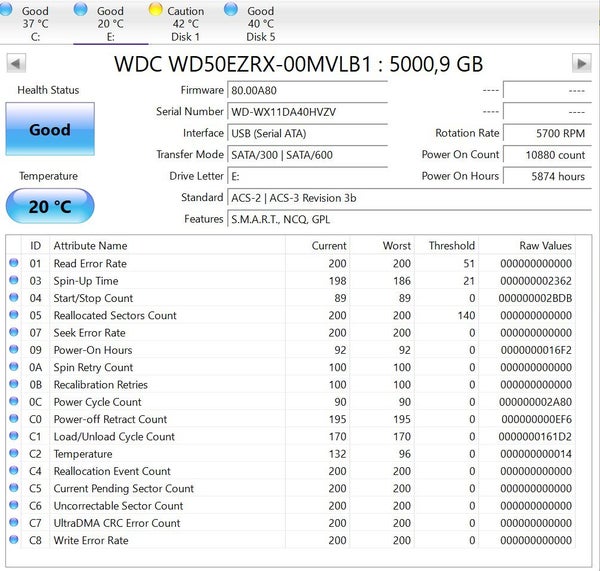The image size is (600, 571).
Task: Click status dot for Load/Unload Cycle Count
Action: (x=14, y=436)
